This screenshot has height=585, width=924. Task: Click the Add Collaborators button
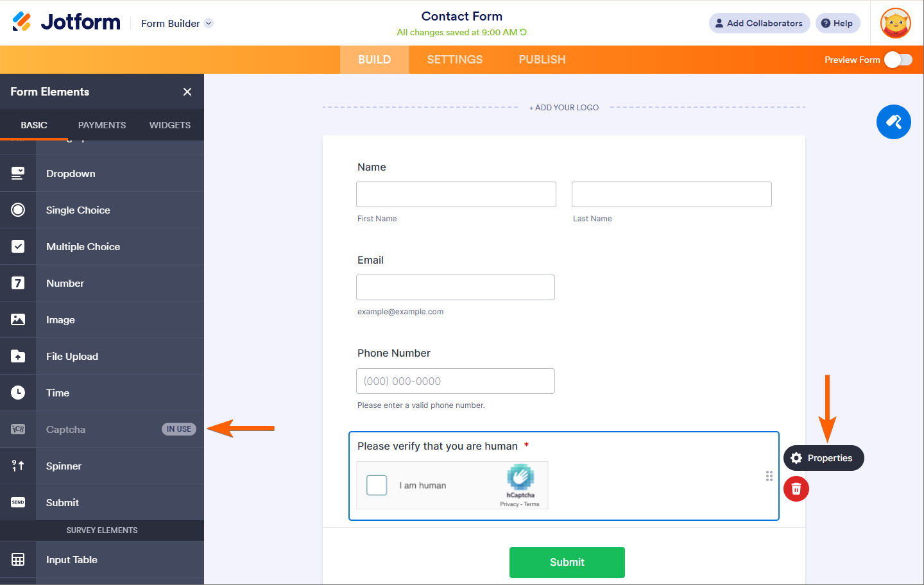pyautogui.click(x=759, y=23)
